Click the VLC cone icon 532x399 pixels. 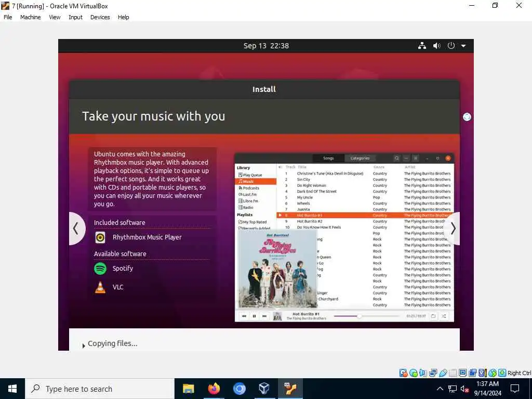[100, 287]
